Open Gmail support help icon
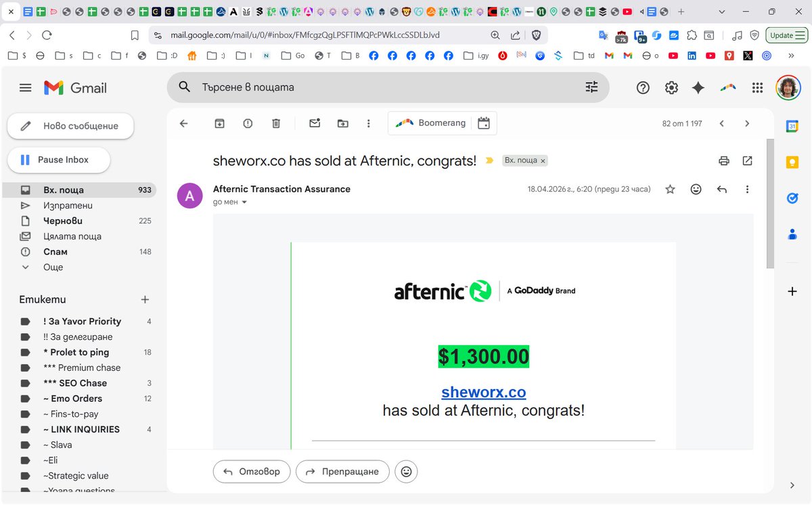The height and width of the screenshot is (505, 812). [643, 87]
